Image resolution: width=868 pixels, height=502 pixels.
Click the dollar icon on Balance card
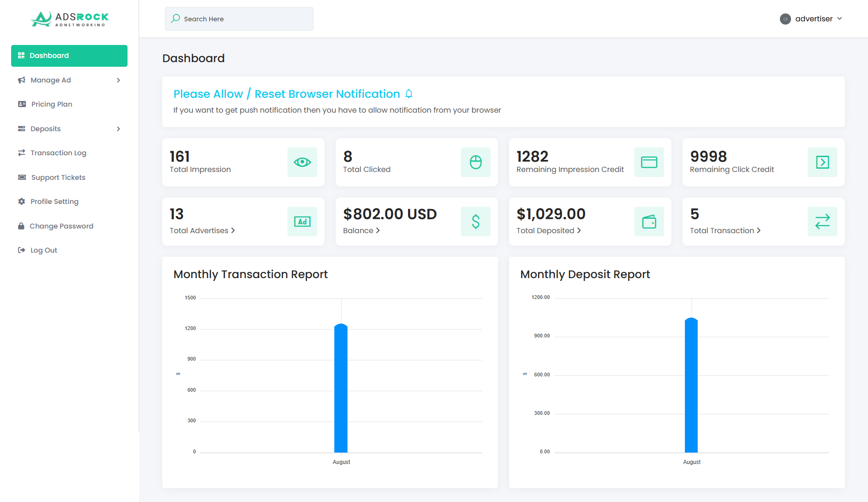coord(475,222)
